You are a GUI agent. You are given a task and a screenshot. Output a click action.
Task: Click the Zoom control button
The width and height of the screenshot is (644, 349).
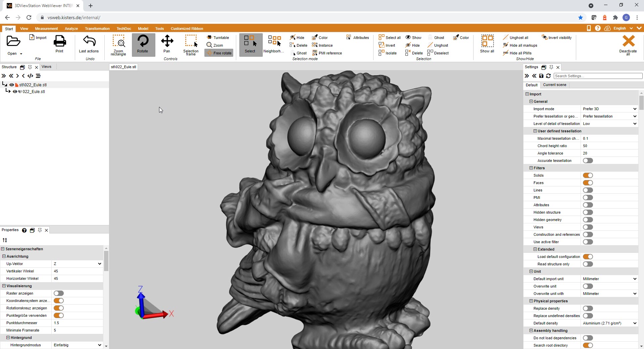[215, 45]
